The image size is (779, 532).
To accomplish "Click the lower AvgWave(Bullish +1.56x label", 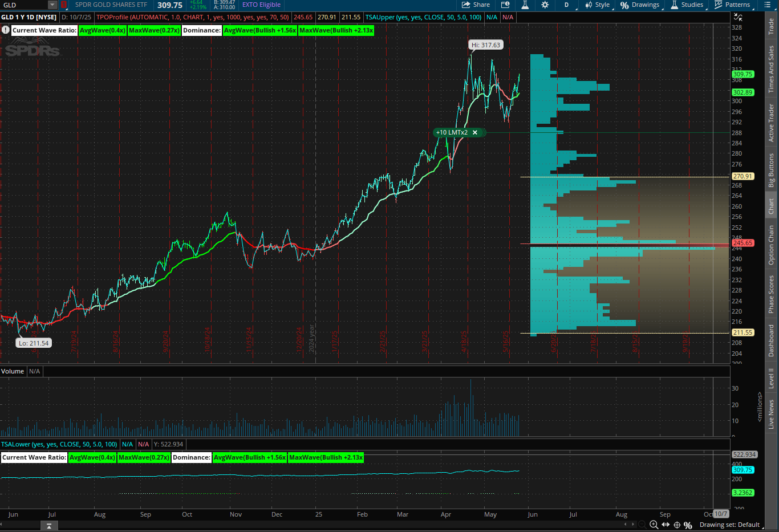I will (x=250, y=457).
